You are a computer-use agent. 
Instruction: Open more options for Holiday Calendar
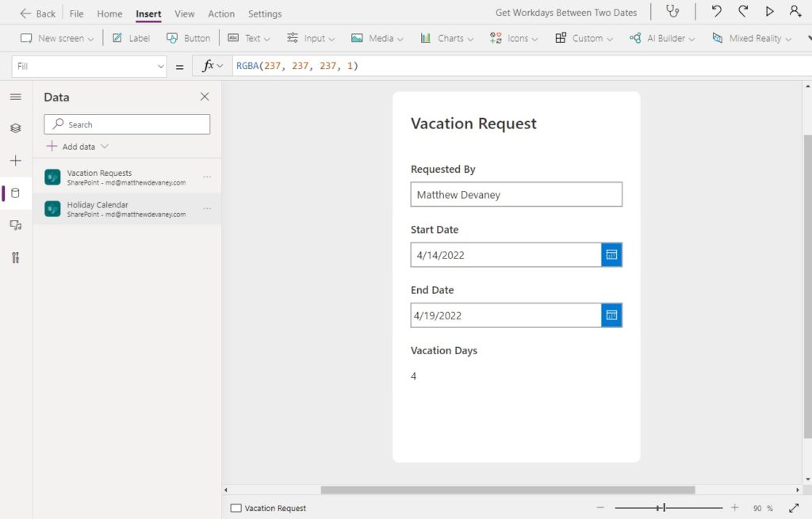pos(207,208)
